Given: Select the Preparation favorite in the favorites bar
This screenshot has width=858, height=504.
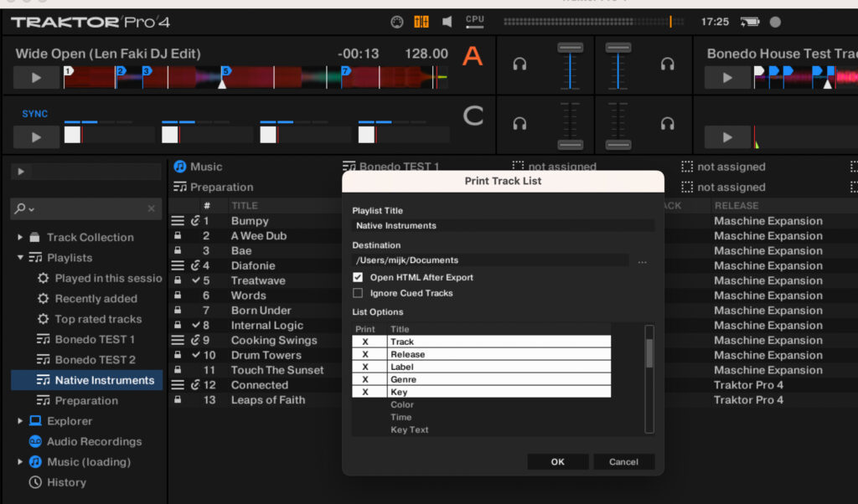Looking at the screenshot, I should pyautogui.click(x=214, y=187).
